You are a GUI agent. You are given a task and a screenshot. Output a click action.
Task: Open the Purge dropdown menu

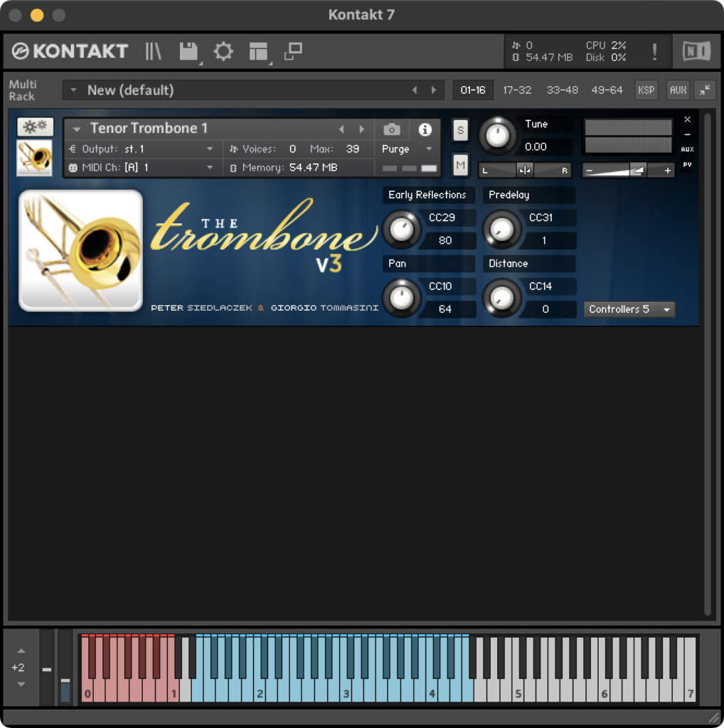[x=407, y=149]
